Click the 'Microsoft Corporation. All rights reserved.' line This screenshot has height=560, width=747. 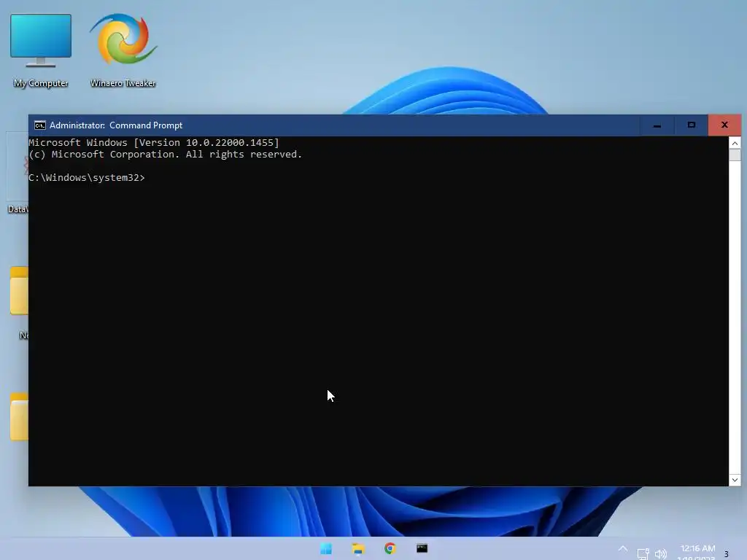(x=177, y=155)
